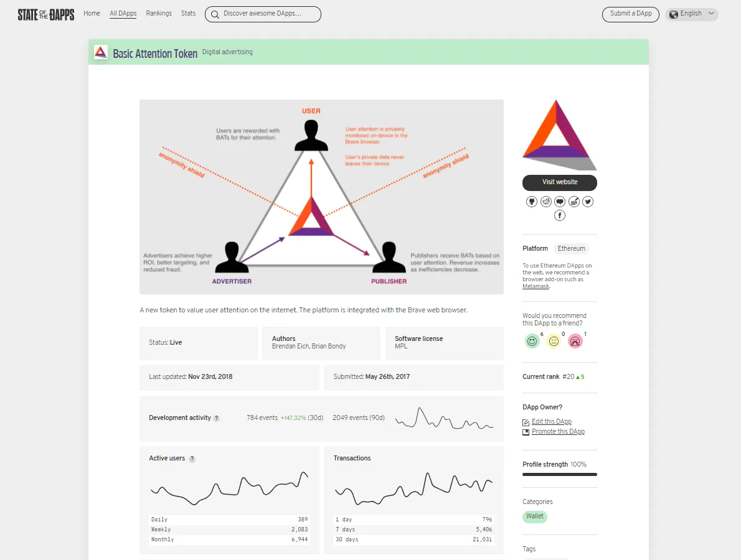Viewport: 741px width, 560px height.
Task: Click the Visit website button
Action: click(x=560, y=182)
